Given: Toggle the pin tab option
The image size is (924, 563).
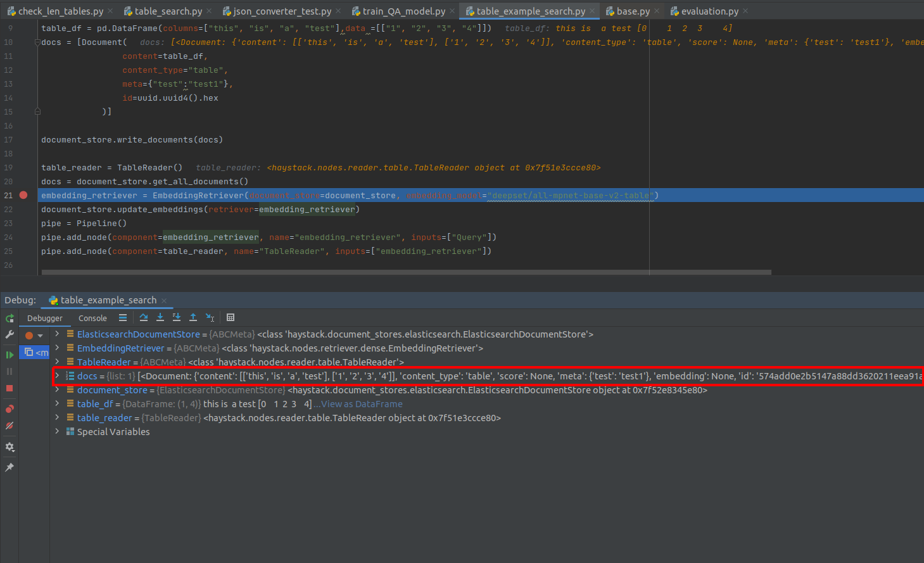Looking at the screenshot, I should click(x=9, y=467).
